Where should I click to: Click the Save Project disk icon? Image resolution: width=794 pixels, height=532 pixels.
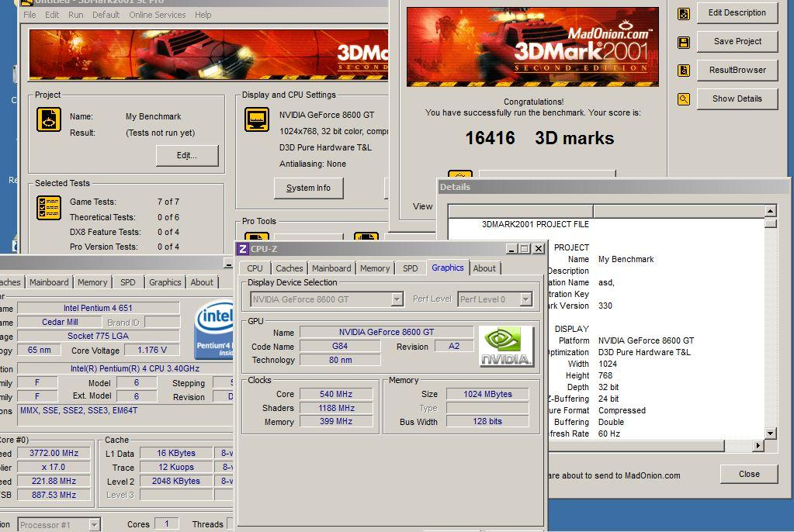(684, 43)
